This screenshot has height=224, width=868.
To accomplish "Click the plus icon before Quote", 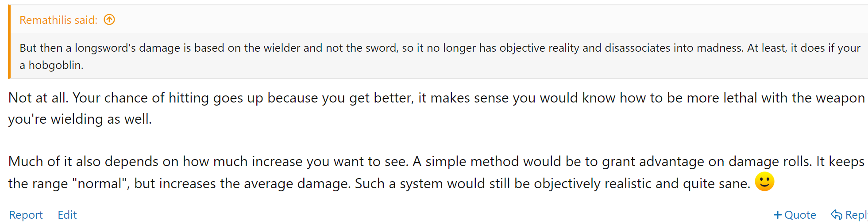I will pos(777,215).
